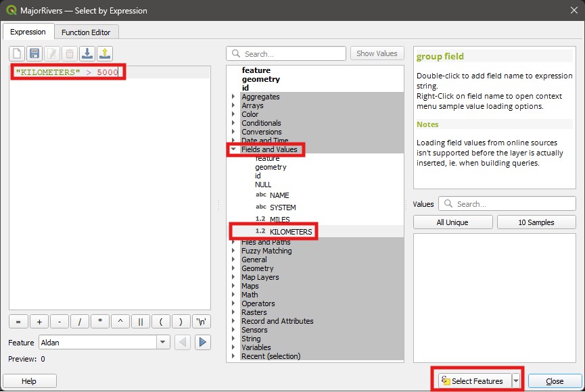Expand the Aggregates function group
This screenshot has width=585, height=392.
[x=233, y=97]
